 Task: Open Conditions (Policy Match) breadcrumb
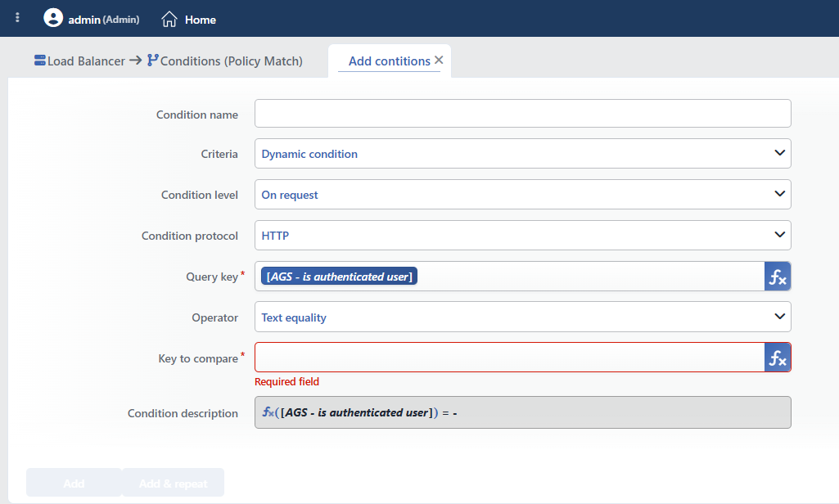coord(231,61)
